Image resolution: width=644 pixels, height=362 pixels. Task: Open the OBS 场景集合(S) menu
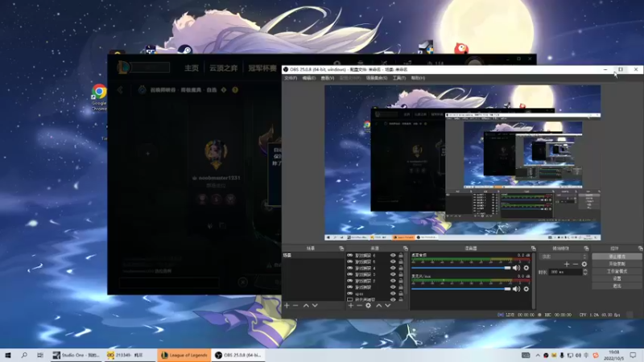click(377, 78)
